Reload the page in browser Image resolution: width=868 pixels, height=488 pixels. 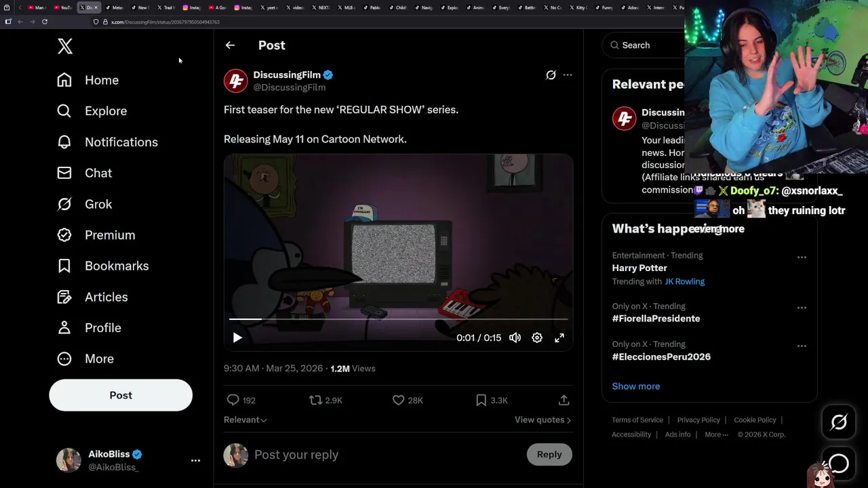point(45,22)
